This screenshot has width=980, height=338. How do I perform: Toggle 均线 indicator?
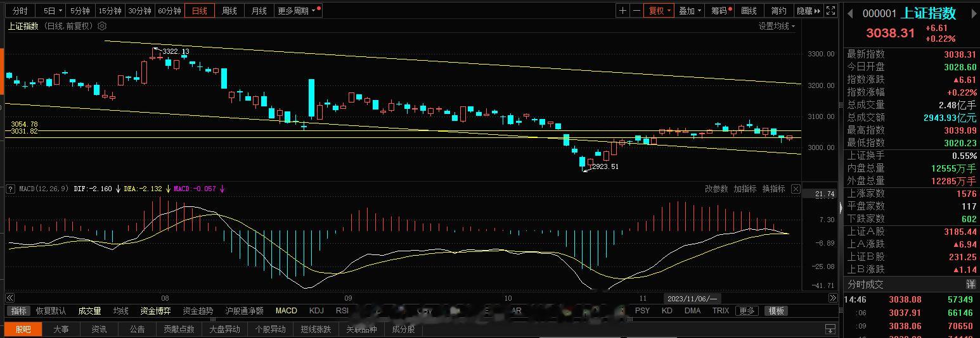click(x=120, y=311)
